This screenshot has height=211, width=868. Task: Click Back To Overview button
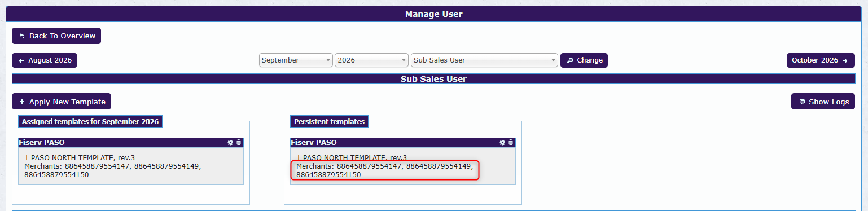[56, 36]
